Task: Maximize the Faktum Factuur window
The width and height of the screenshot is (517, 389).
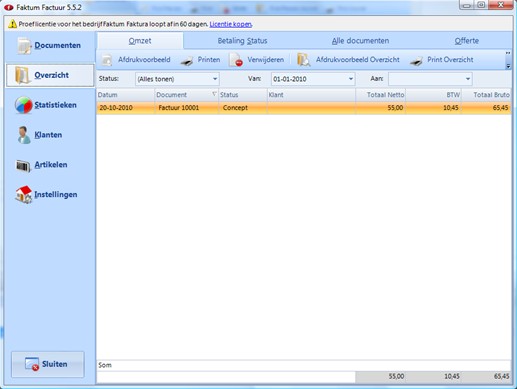Action: click(x=481, y=5)
